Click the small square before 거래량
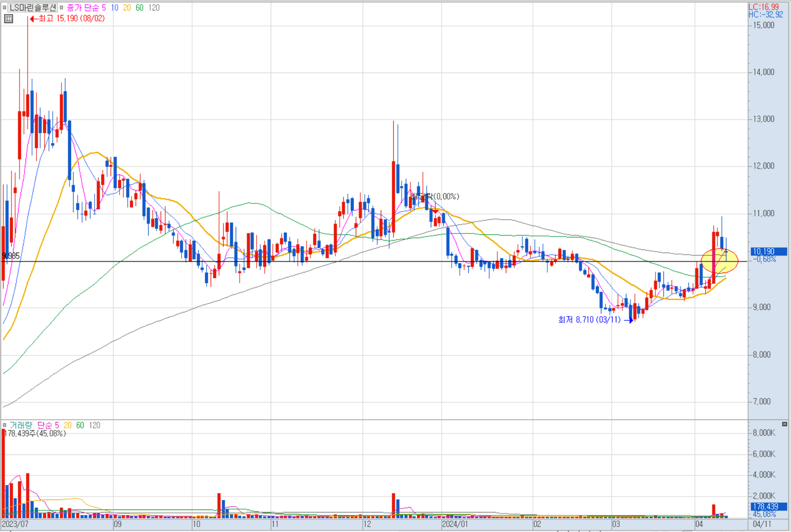791x532 pixels. tap(5, 425)
